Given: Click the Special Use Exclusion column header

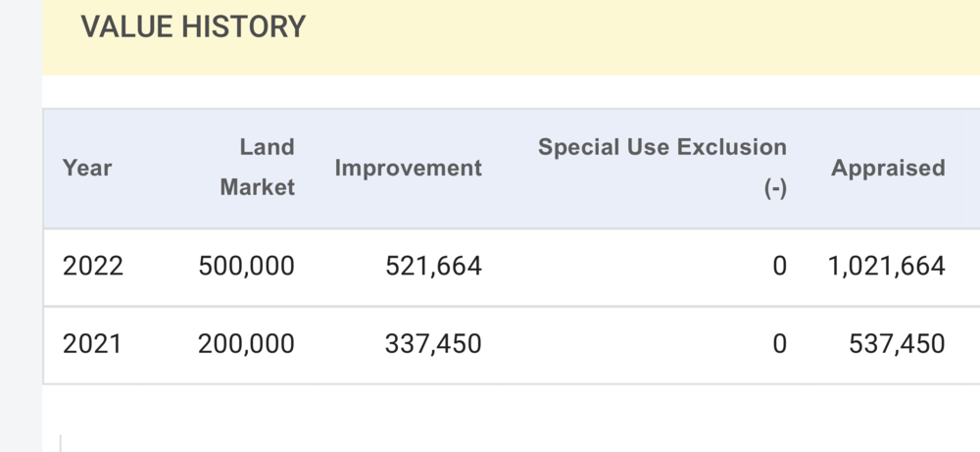Looking at the screenshot, I should pos(661,148).
